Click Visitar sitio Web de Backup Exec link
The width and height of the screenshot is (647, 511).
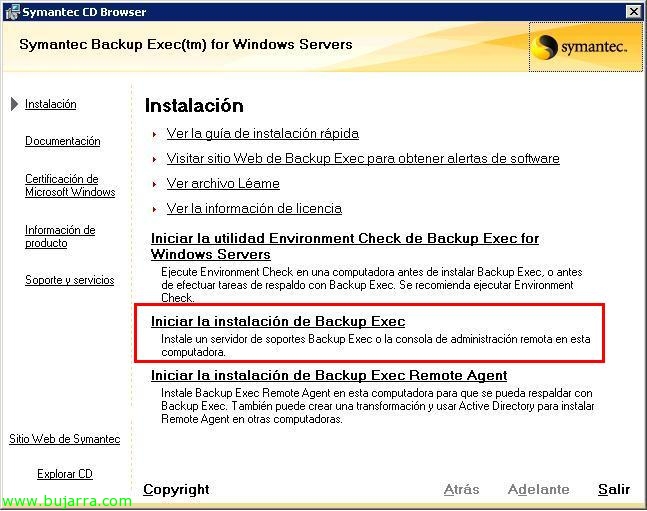point(363,159)
